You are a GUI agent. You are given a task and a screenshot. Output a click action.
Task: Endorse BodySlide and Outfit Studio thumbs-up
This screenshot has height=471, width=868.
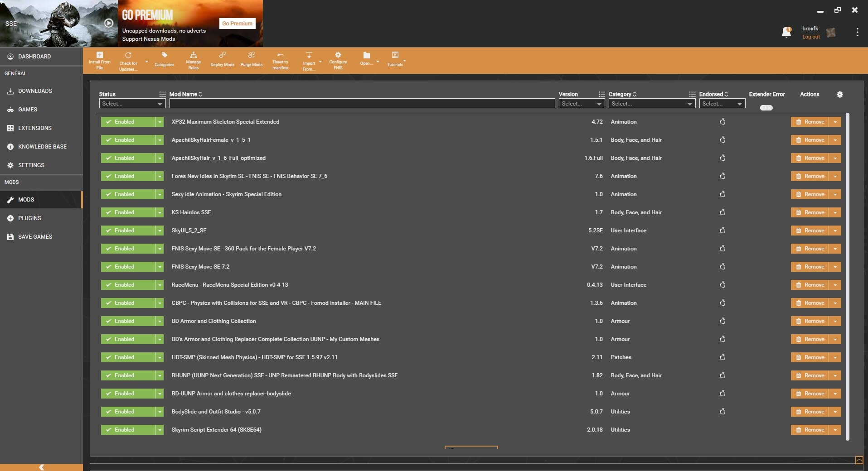point(723,411)
